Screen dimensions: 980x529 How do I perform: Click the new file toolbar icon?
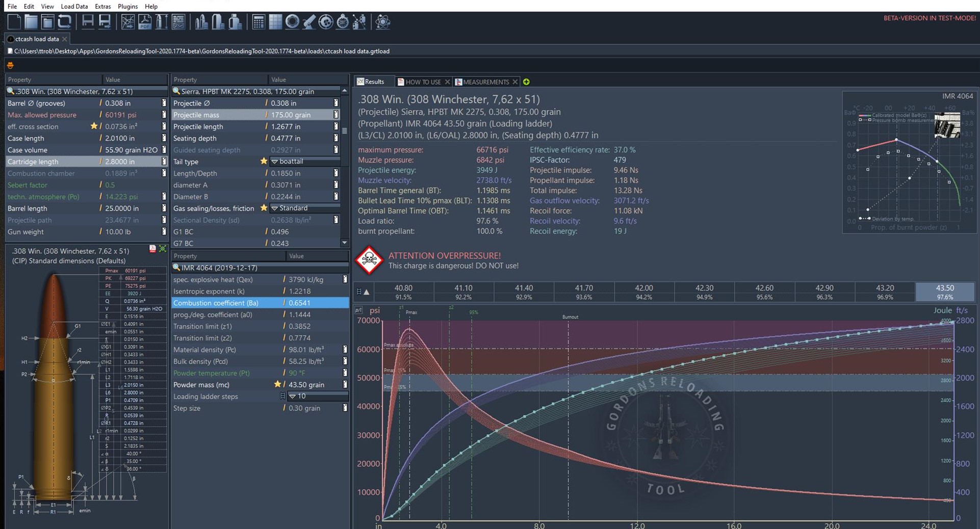pos(14,22)
